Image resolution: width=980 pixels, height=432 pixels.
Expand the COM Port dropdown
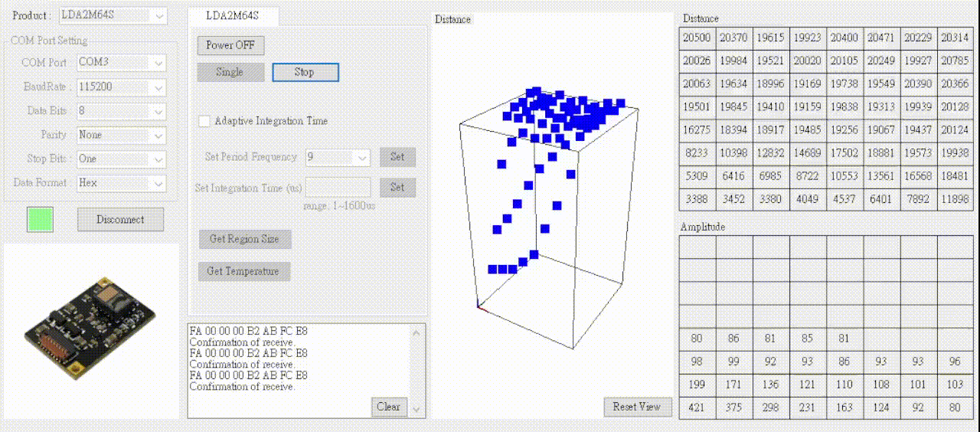click(158, 63)
